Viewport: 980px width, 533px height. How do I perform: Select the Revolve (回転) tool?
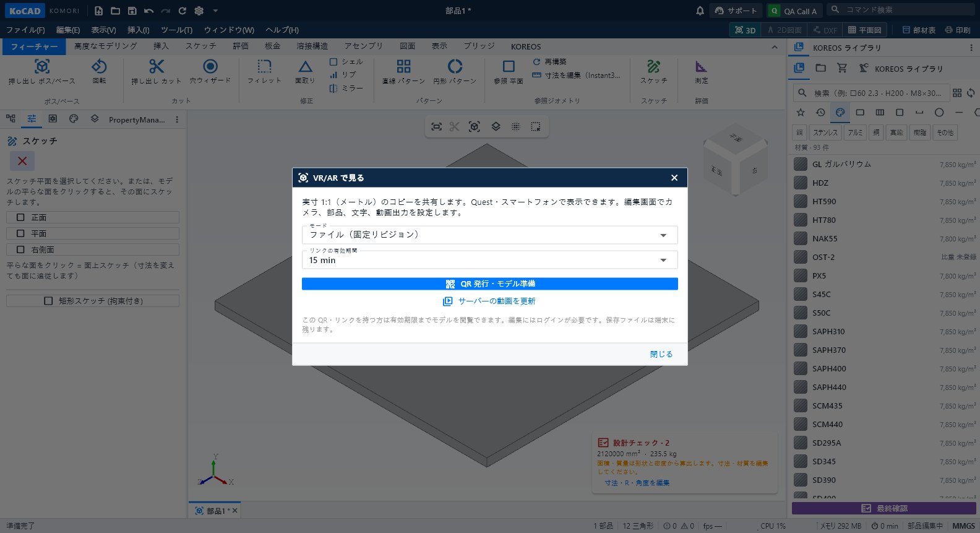(x=99, y=71)
